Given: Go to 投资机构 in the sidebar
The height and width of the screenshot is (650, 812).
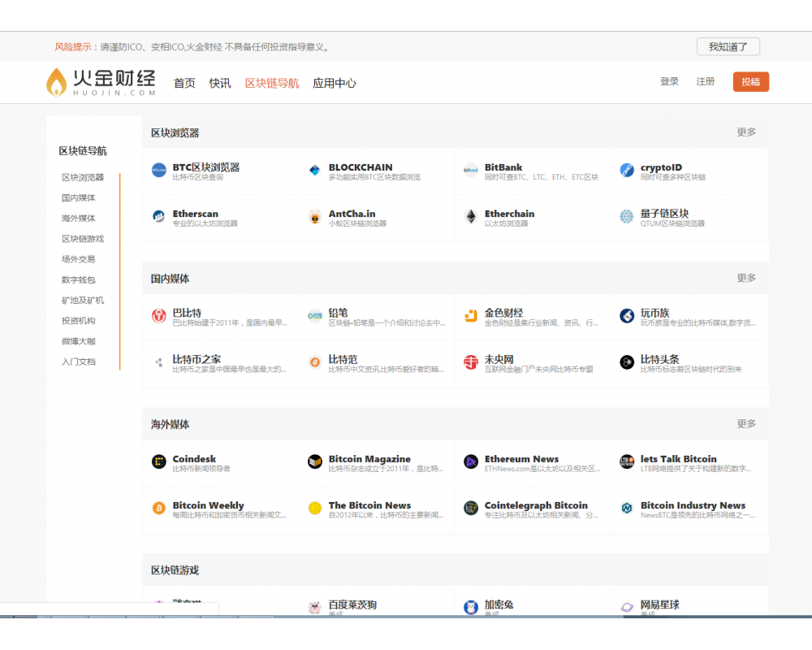Looking at the screenshot, I should point(79,320).
